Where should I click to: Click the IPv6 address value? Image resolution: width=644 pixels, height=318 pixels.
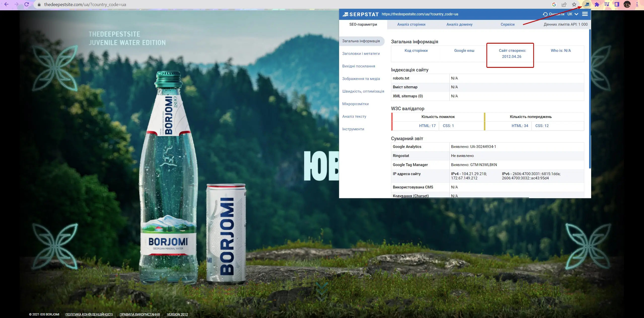[x=531, y=176]
